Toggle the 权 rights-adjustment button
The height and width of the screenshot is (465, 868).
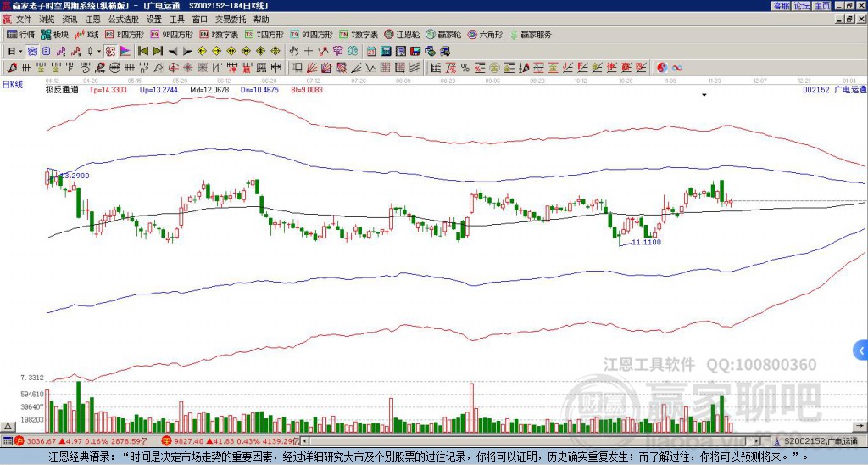(110, 52)
